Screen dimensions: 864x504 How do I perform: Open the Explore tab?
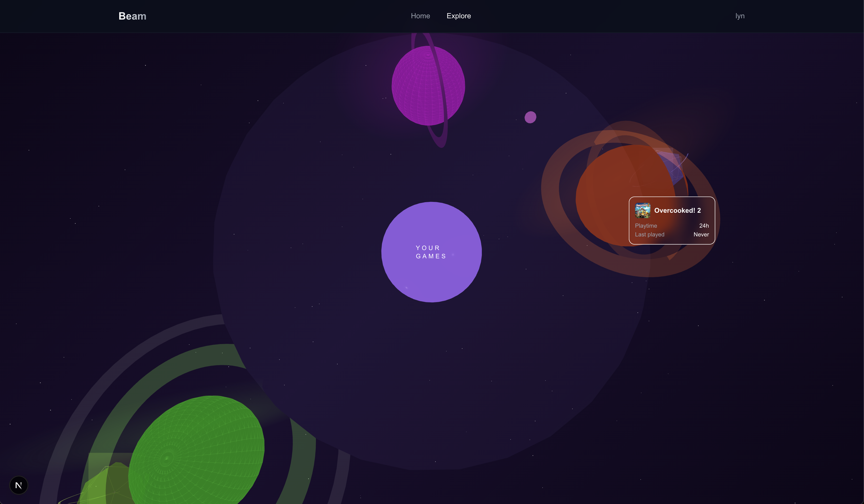point(458,16)
